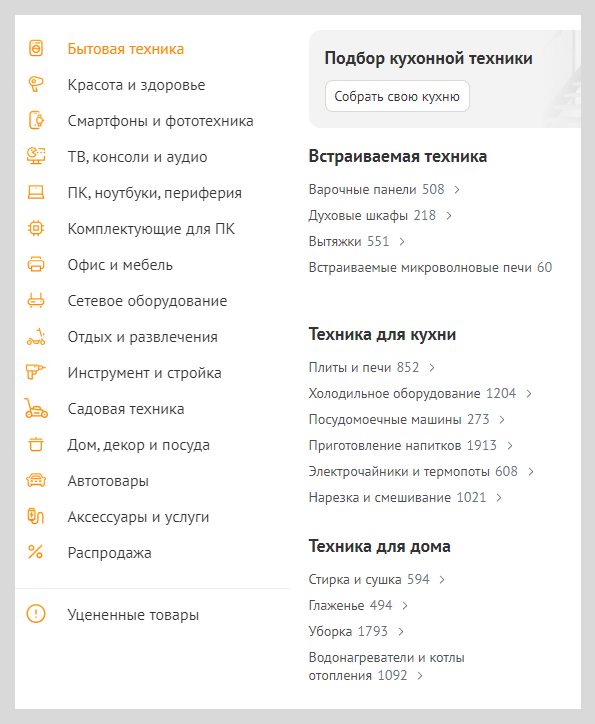Click the drill icon for Инструмент и стройка

(36, 372)
